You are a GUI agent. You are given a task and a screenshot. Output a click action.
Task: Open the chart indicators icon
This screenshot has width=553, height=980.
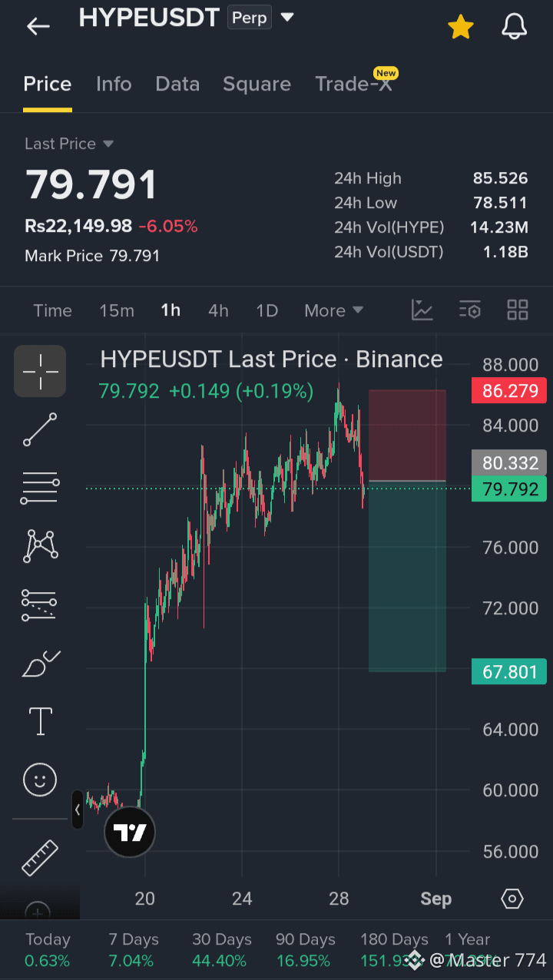pyautogui.click(x=422, y=310)
